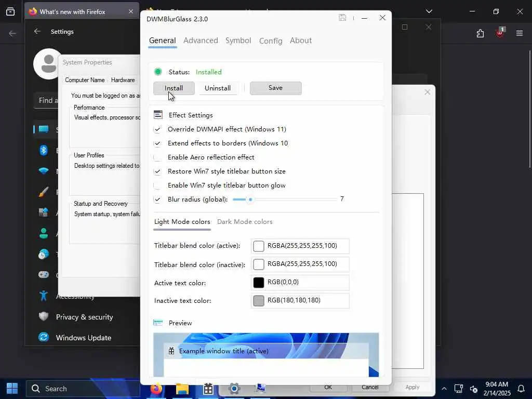The image size is (532, 399).
Task: Click the user avatar in Settings window
Action: (48, 64)
